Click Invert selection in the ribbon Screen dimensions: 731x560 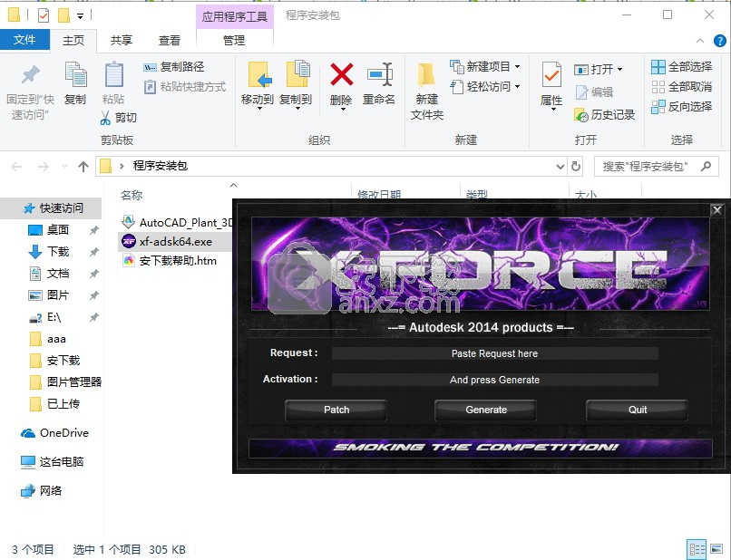682,107
